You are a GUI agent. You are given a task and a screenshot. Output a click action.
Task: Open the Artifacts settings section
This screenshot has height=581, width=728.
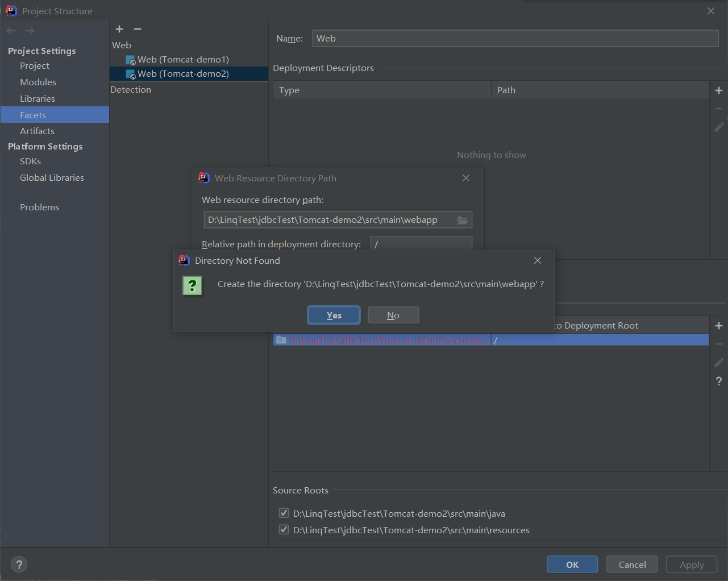click(37, 131)
